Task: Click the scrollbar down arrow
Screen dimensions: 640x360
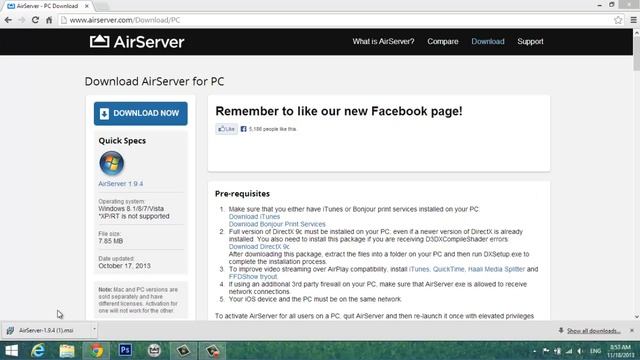Action: (x=636, y=316)
